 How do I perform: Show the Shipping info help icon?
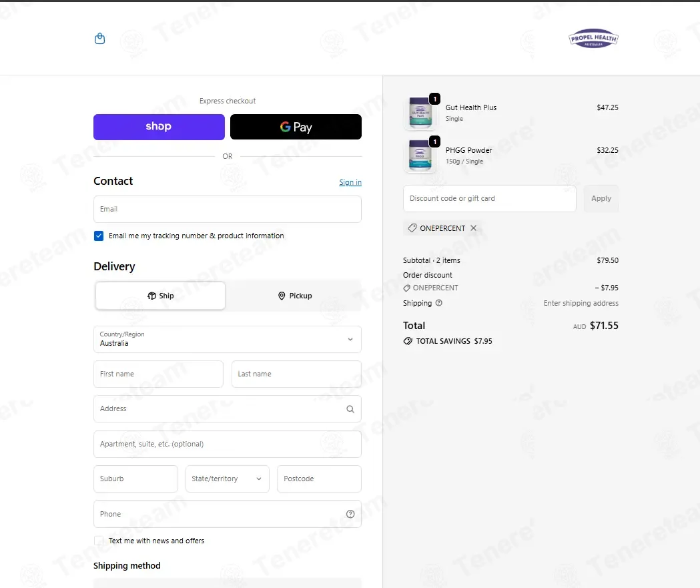[x=439, y=303]
